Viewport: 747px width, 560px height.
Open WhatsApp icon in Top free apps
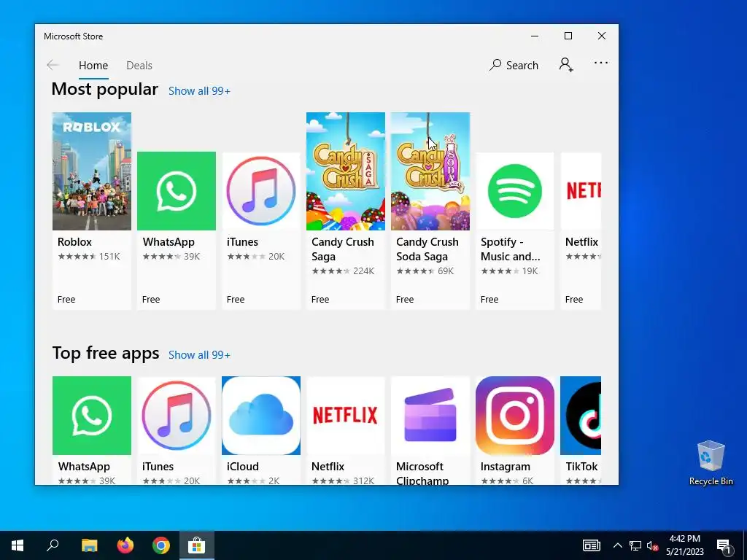(91, 416)
